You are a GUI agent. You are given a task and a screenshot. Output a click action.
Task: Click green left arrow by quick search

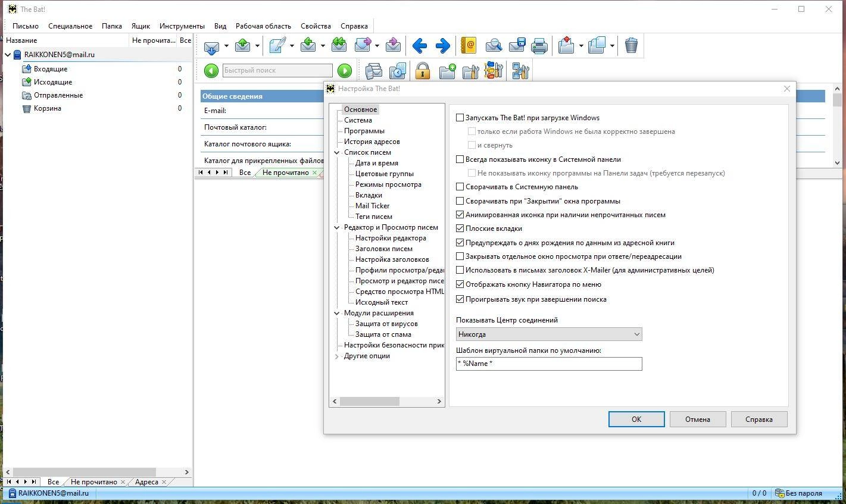coord(211,71)
